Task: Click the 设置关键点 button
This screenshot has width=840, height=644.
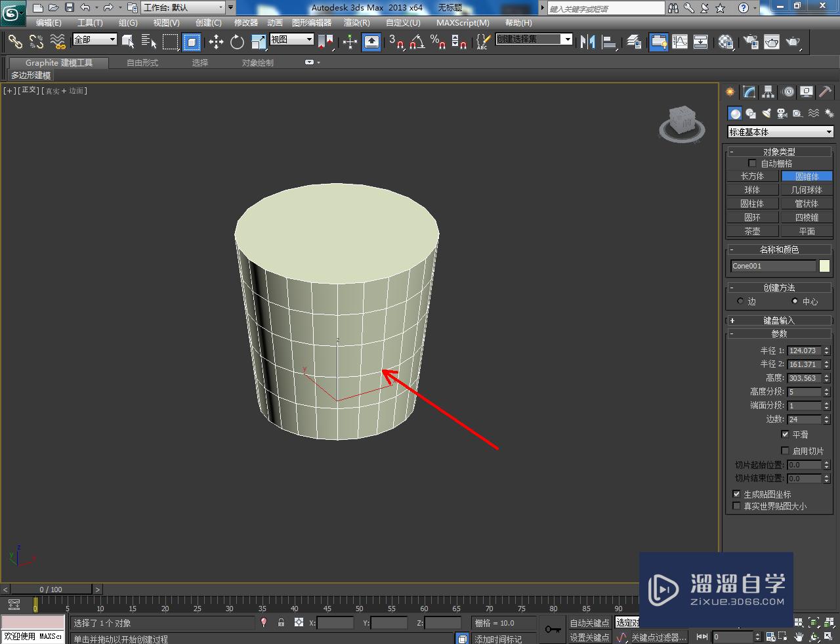Action: pyautogui.click(x=589, y=637)
